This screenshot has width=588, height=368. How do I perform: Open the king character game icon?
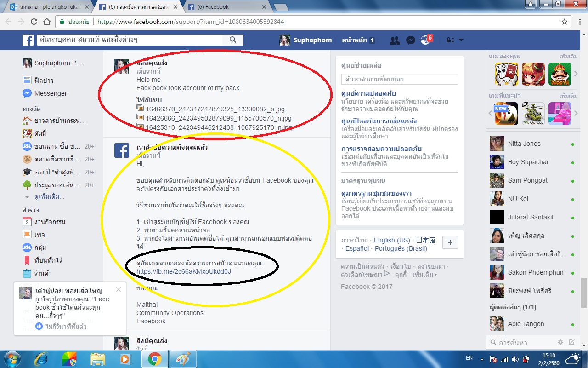click(560, 74)
